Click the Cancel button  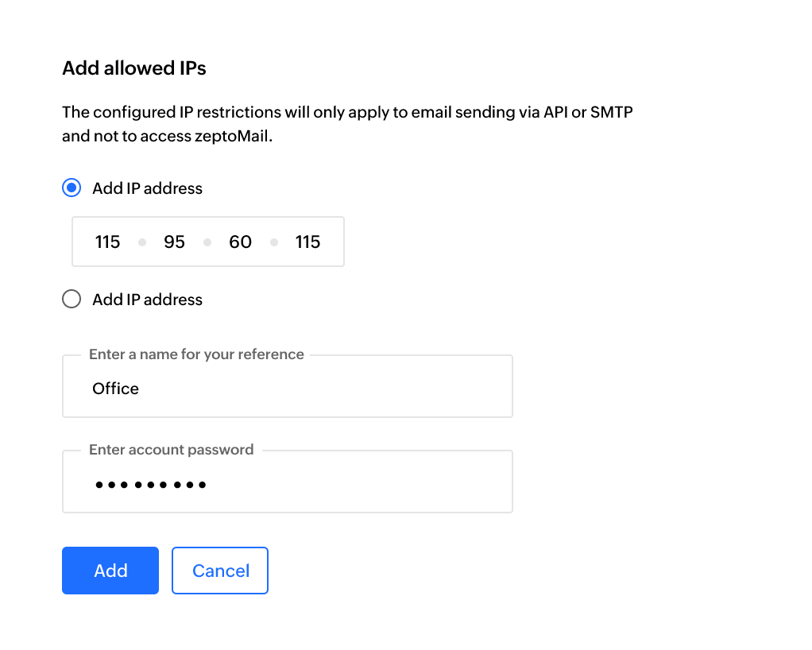click(x=219, y=570)
